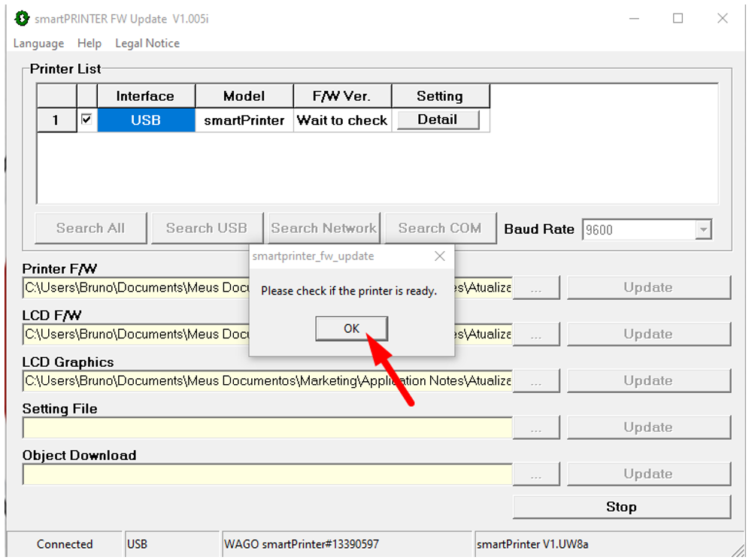Open the Language menu

(38, 44)
